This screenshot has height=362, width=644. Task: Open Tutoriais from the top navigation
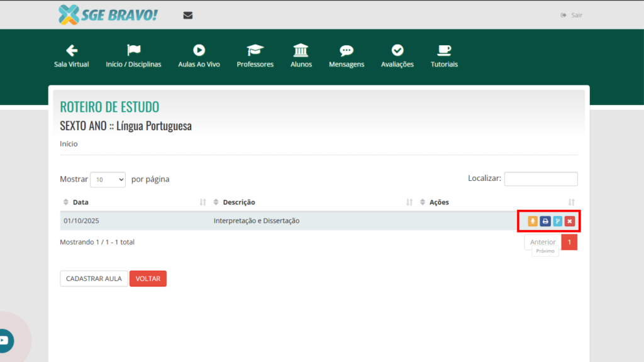click(444, 56)
